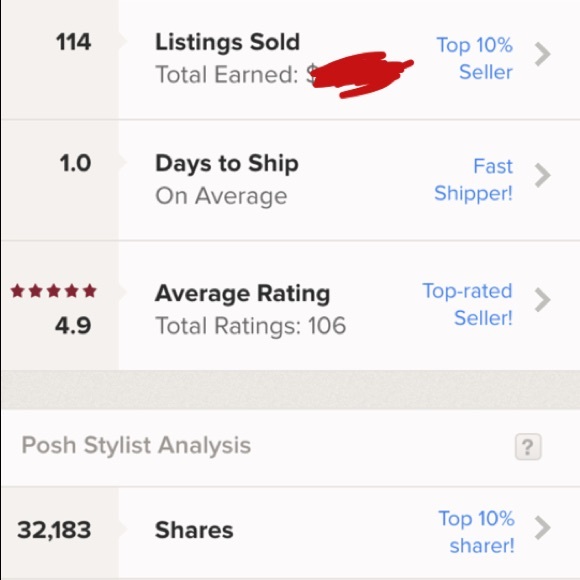
Task: Expand the Shares row chevron arrow
Action: [543, 528]
